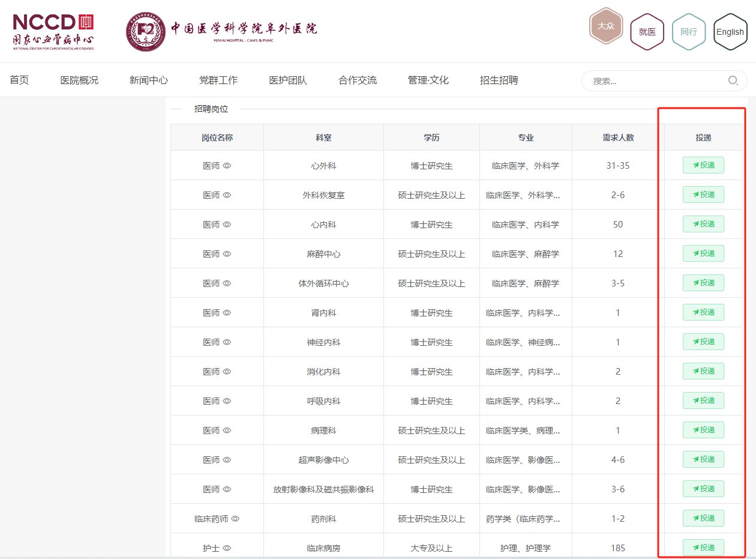Screen dimensions: 756x559
Task: Click 投递 button for 病理科
Action: coord(703,430)
